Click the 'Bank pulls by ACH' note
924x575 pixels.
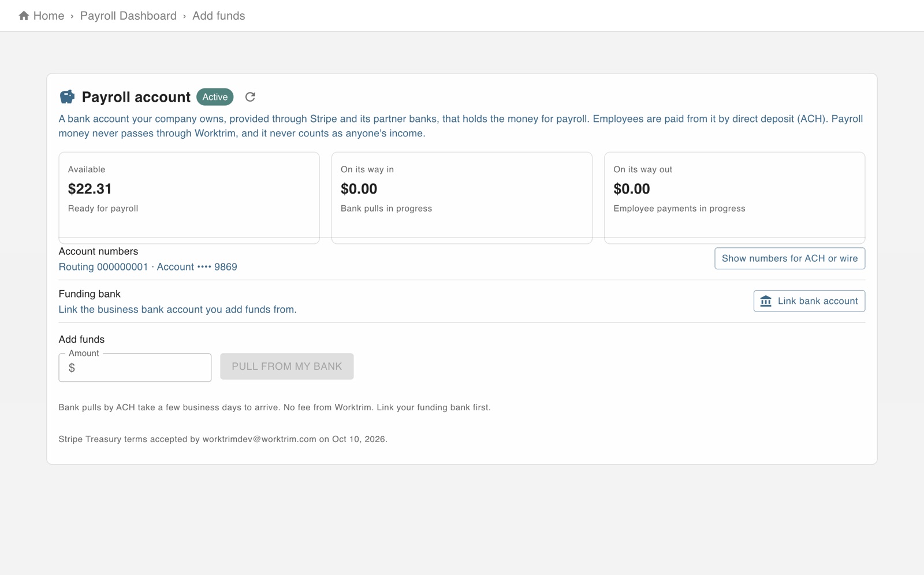point(274,407)
